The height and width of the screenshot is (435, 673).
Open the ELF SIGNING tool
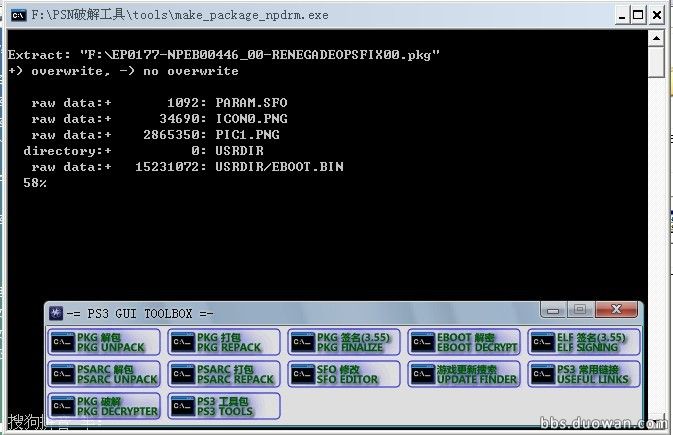(584, 342)
